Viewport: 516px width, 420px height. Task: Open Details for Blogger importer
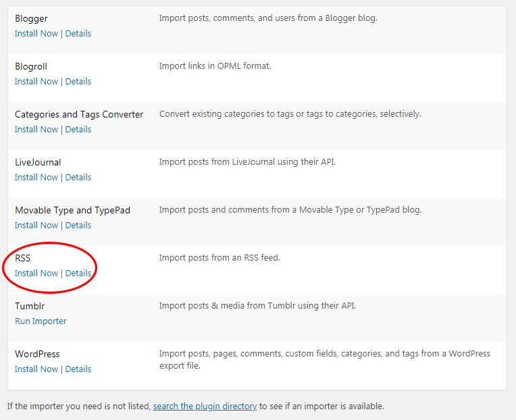78,34
